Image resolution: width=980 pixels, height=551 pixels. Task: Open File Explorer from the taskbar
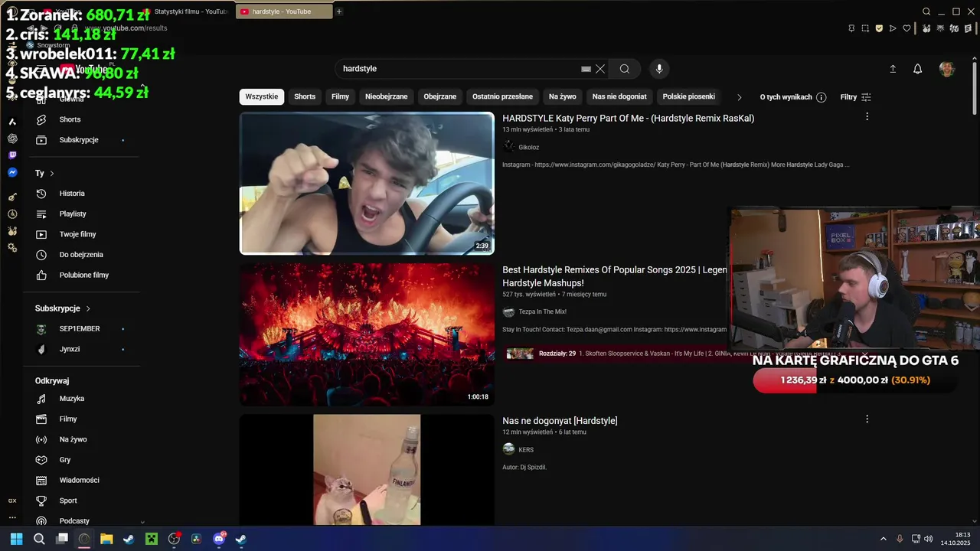click(x=106, y=539)
